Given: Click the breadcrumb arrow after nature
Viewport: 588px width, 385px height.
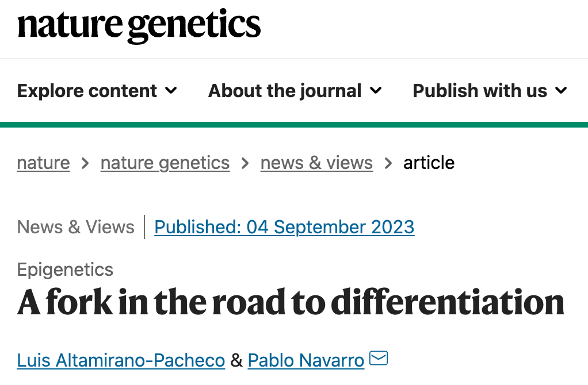Looking at the screenshot, I should [85, 164].
